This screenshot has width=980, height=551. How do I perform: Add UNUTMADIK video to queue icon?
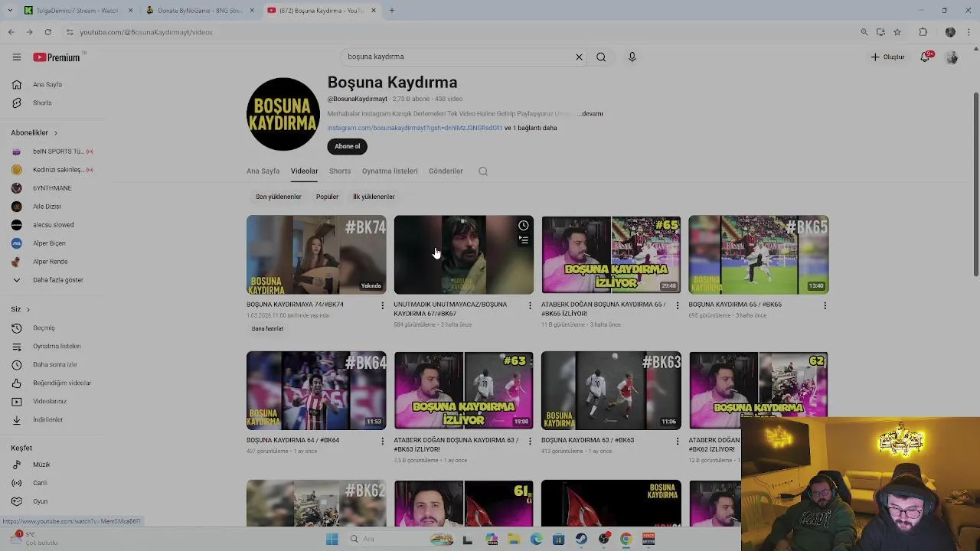click(523, 240)
